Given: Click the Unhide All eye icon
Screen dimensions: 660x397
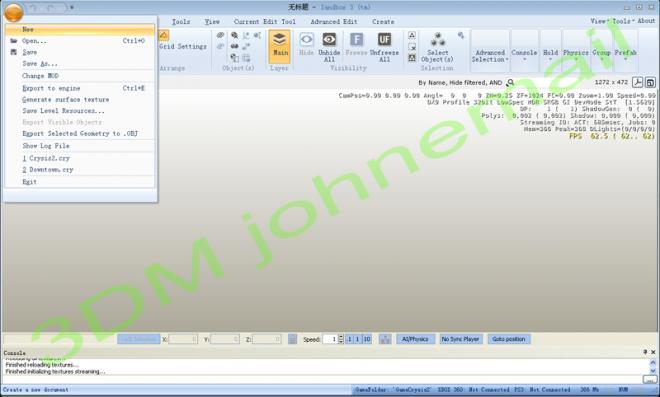Looking at the screenshot, I should [329, 40].
